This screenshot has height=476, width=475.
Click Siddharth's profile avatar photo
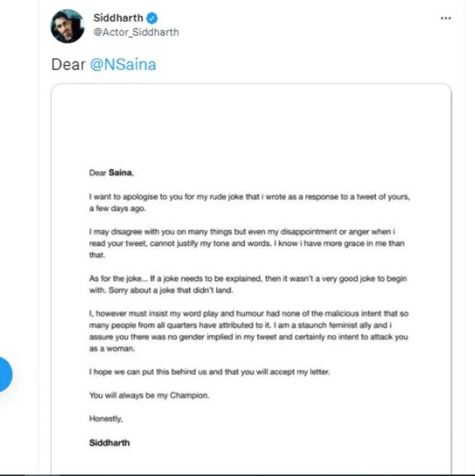click(x=67, y=25)
